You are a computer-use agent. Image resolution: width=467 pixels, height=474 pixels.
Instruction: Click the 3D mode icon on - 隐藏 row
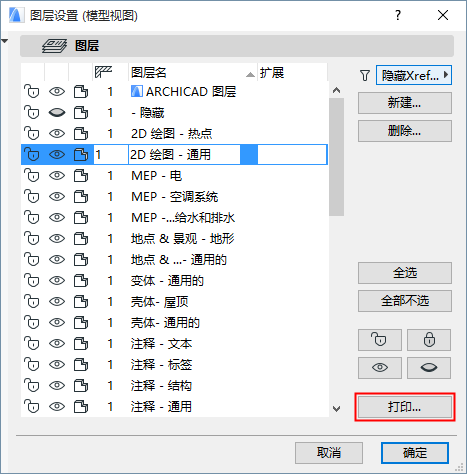pos(81,113)
